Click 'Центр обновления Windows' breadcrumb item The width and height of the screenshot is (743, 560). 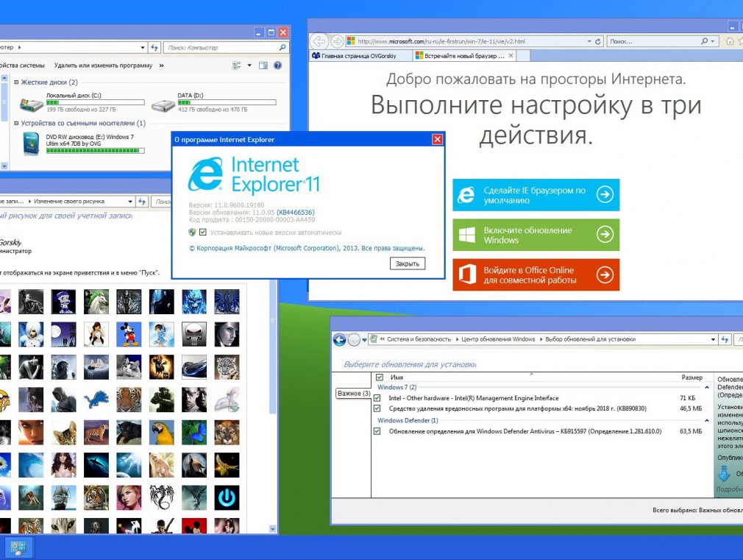click(498, 339)
